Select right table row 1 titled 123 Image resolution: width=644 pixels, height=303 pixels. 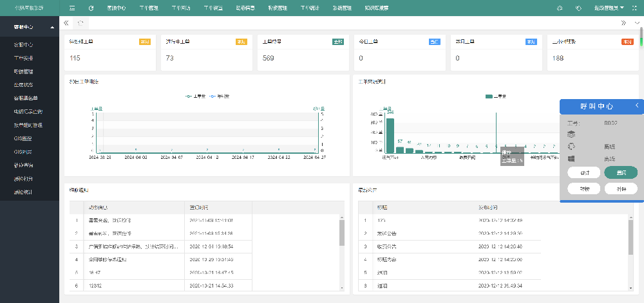coord(450,220)
